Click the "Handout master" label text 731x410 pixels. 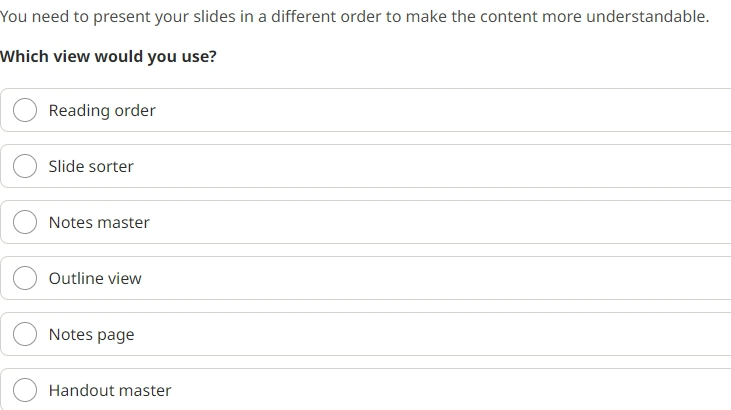click(110, 390)
